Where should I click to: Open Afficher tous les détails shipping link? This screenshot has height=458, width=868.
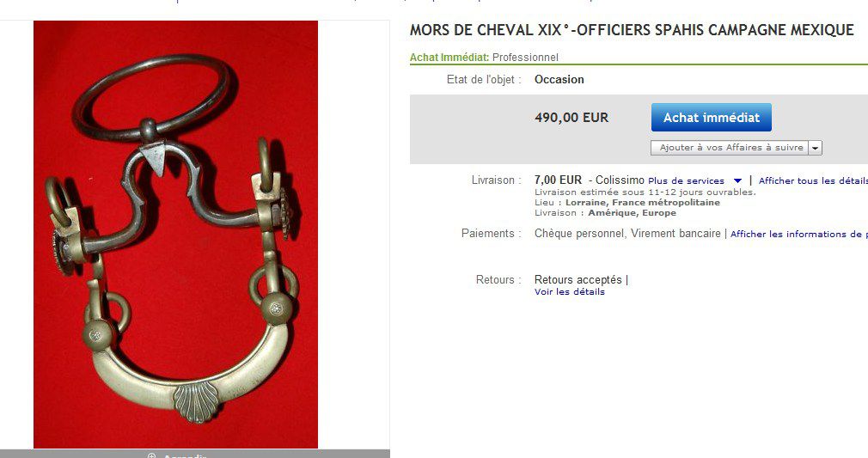pyautogui.click(x=813, y=180)
